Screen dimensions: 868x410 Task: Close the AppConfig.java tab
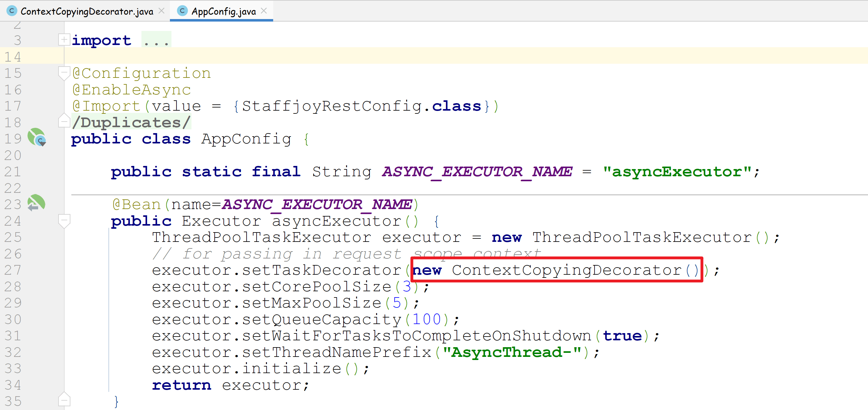[264, 11]
